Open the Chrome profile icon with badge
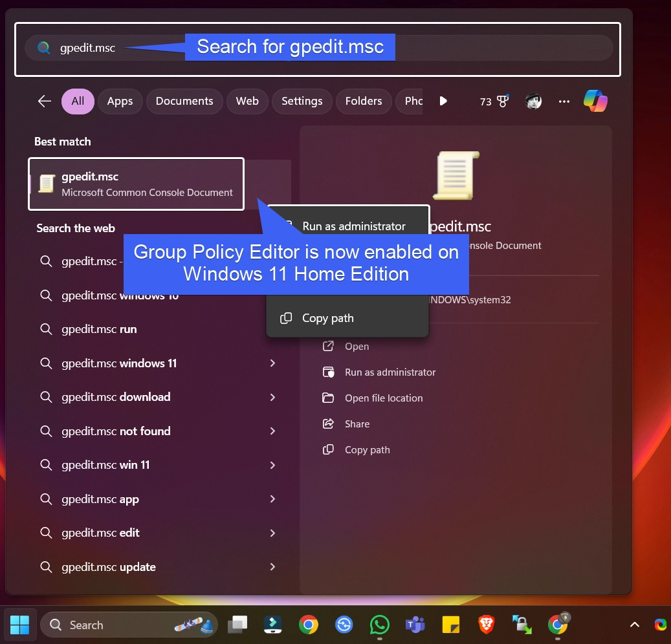This screenshot has height=644, width=671. pos(558,625)
